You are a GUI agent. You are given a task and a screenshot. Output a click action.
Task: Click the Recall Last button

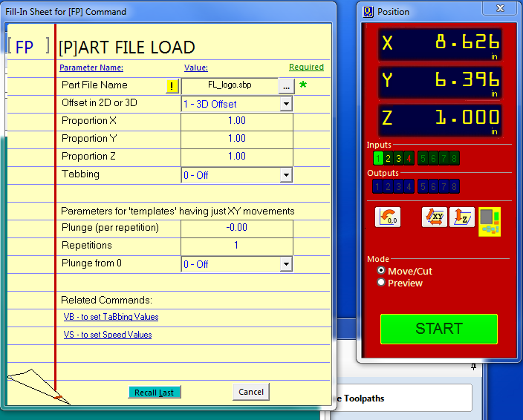click(155, 393)
